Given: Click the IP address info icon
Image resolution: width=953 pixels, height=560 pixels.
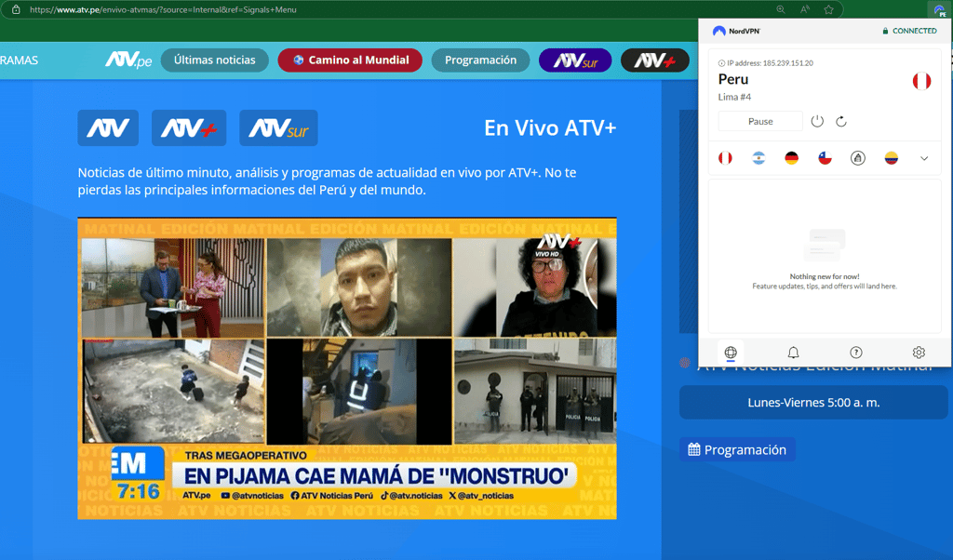Looking at the screenshot, I should click(x=721, y=63).
